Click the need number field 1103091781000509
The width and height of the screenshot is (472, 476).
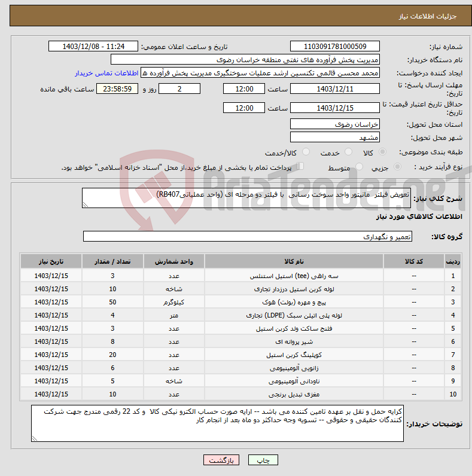335,47
